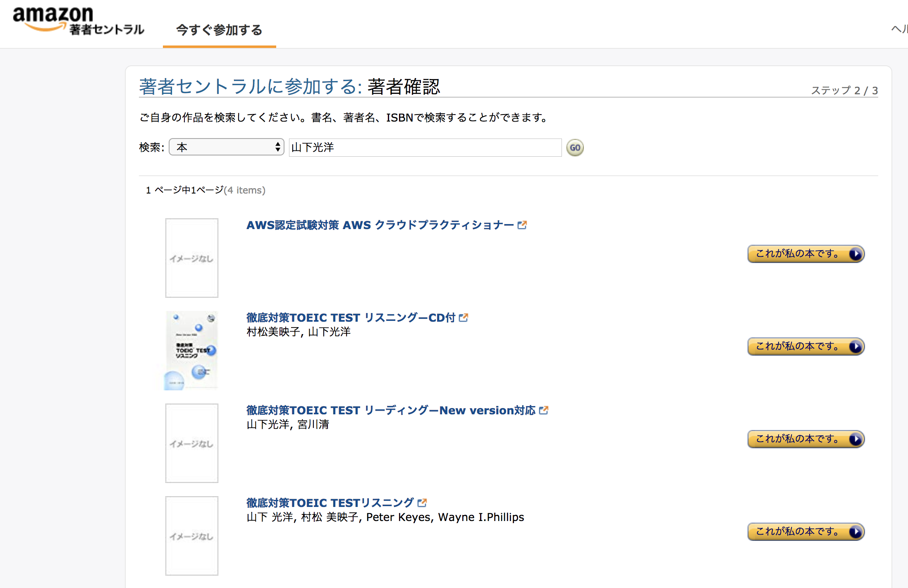Click the Amazon 著者セントラル logo

tap(78, 21)
